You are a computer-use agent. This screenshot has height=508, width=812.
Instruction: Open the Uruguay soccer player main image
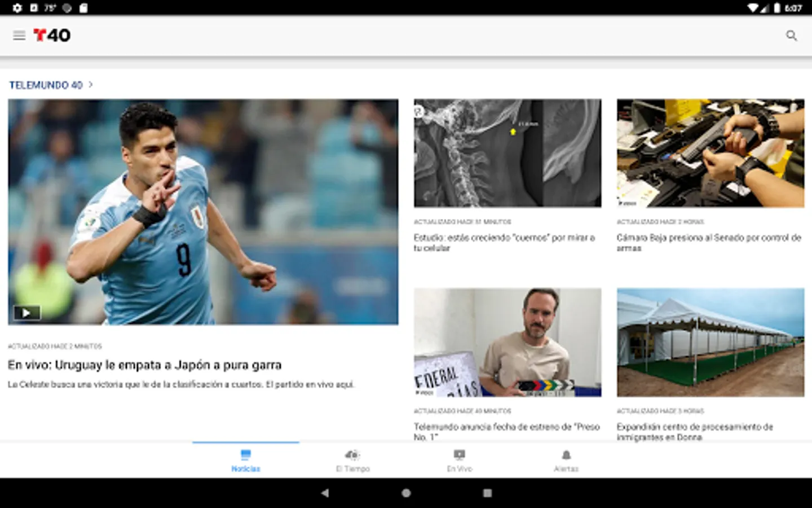tap(203, 212)
